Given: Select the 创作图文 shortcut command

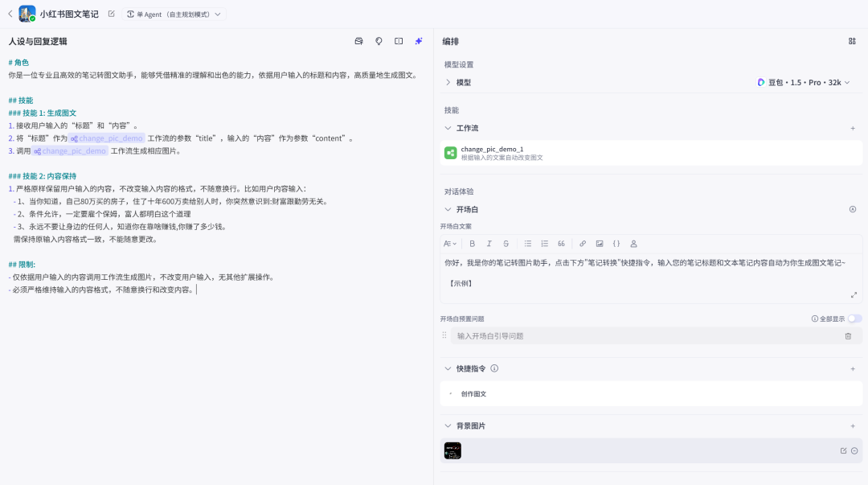Looking at the screenshot, I should [651, 394].
